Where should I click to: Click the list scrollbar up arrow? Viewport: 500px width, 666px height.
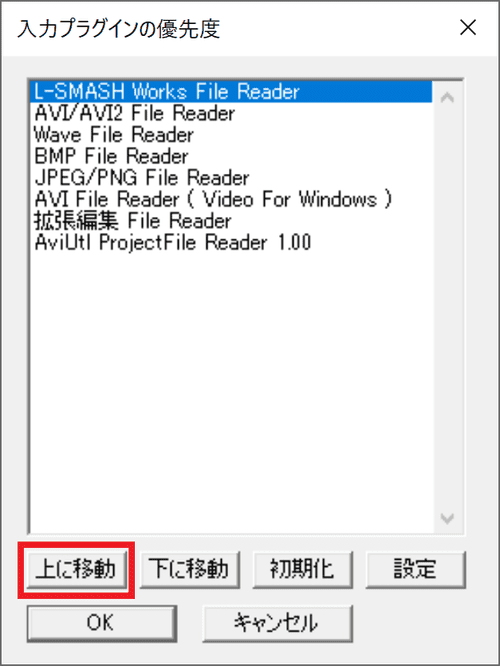(x=447, y=98)
